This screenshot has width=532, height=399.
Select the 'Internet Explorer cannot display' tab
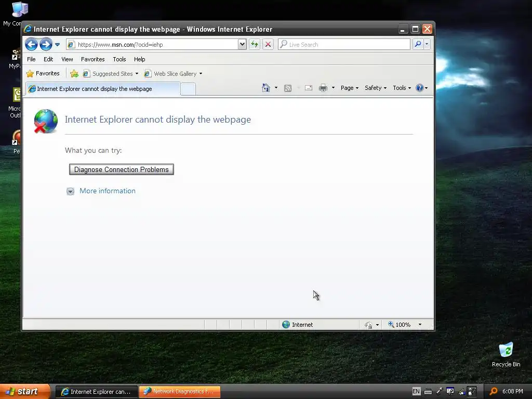tap(103, 89)
